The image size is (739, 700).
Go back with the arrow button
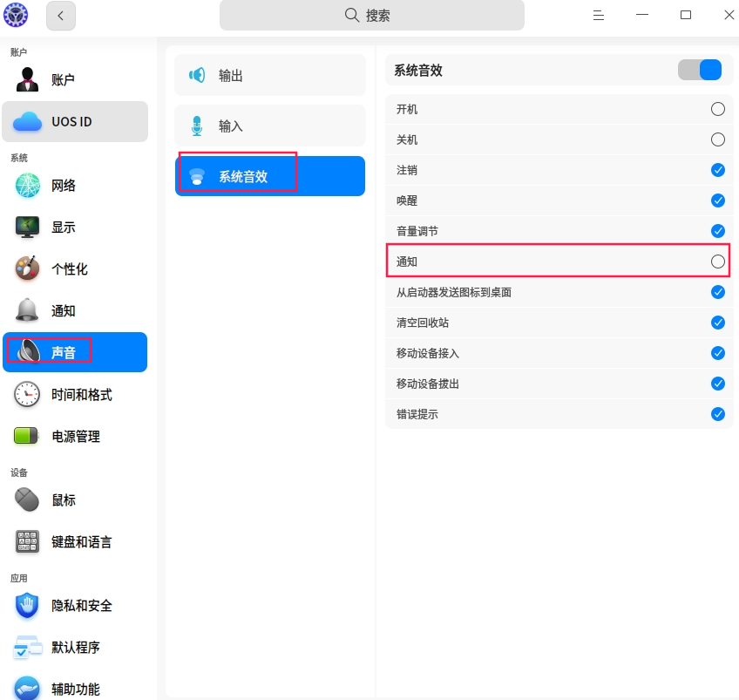[x=61, y=16]
